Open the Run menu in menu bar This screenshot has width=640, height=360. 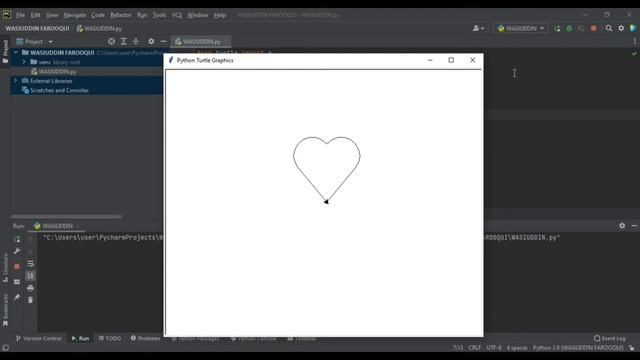142,15
